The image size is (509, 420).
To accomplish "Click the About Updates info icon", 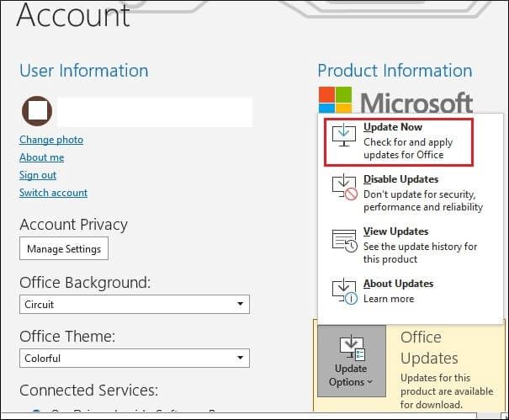I will tap(345, 291).
